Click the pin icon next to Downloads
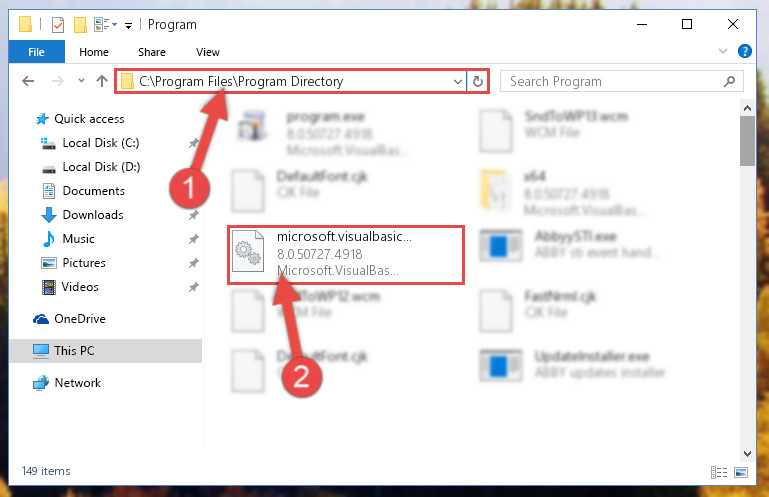 point(194,215)
